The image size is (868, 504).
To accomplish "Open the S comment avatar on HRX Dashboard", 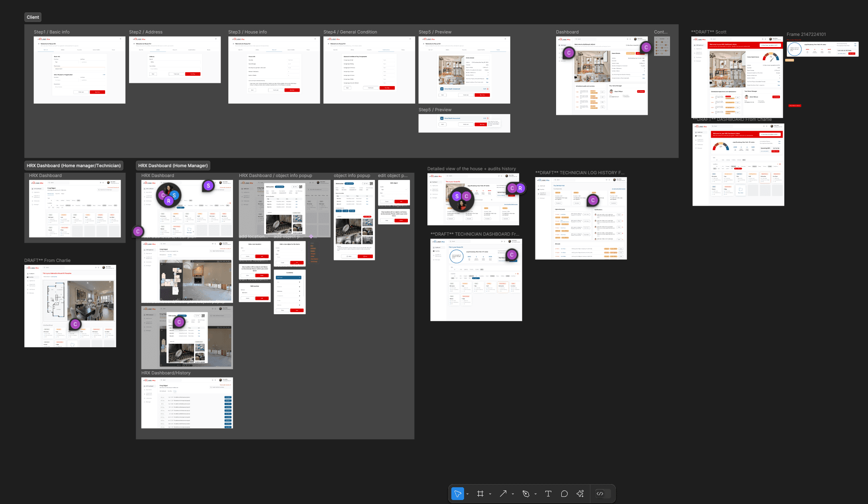I will point(208,186).
